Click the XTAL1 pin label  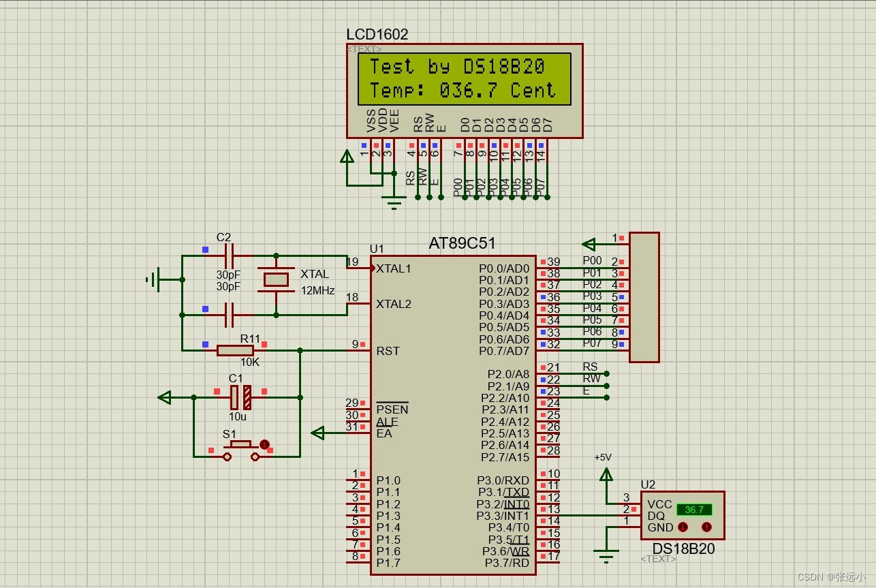tap(394, 268)
